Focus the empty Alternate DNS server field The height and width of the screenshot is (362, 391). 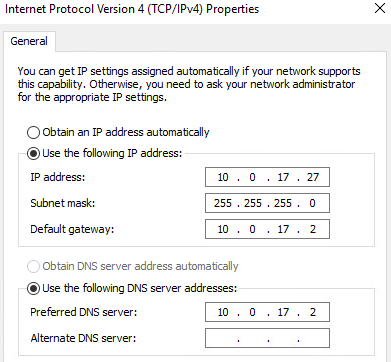(x=267, y=338)
